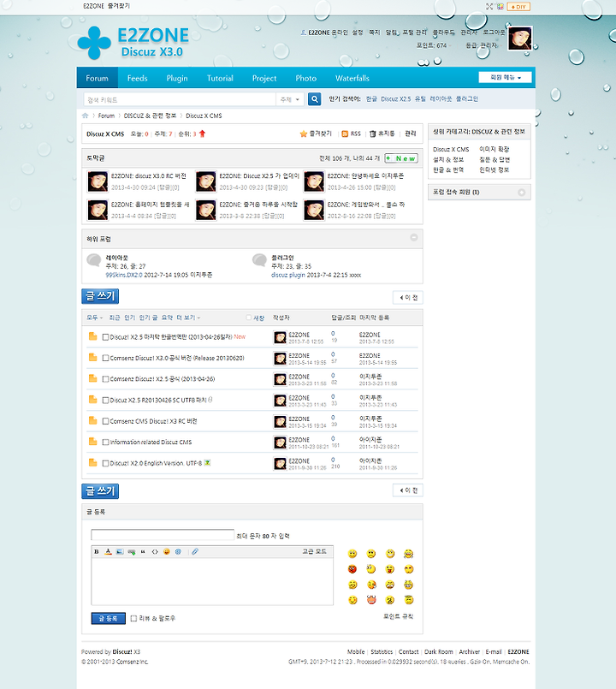Go to the Plugin nav tab
This screenshot has width=616, height=689.
click(177, 78)
